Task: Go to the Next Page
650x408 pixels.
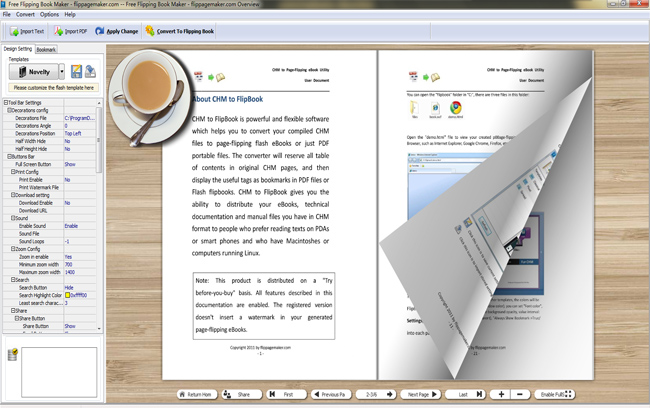Action: [x=421, y=394]
